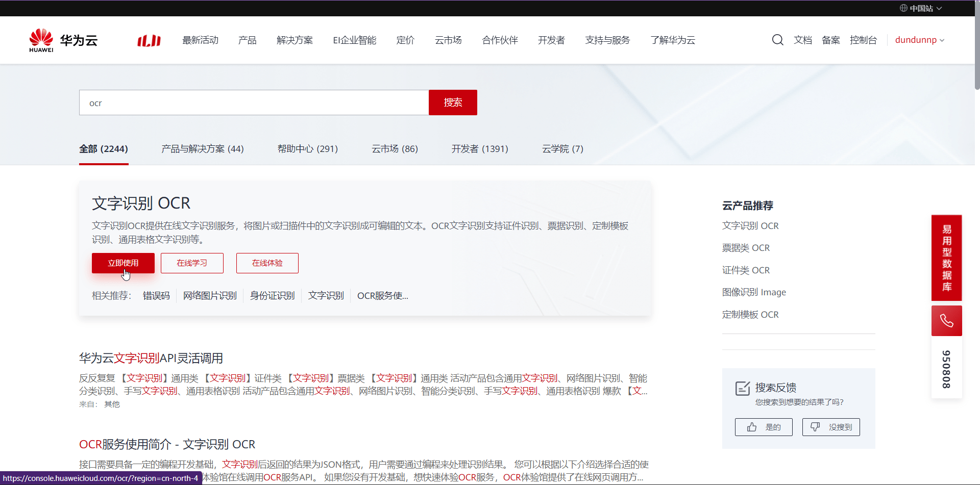The height and width of the screenshot is (485, 980).
Task: Select the 全部 (2244) tab
Action: click(x=104, y=149)
